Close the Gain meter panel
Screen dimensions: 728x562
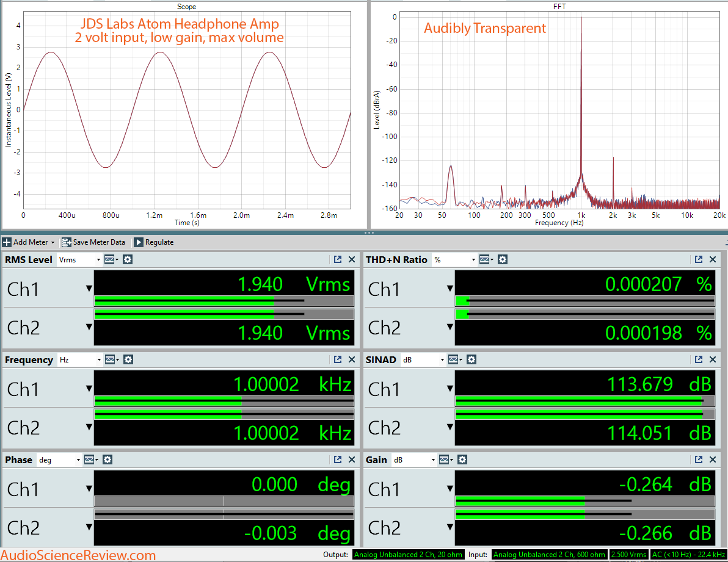coord(713,459)
